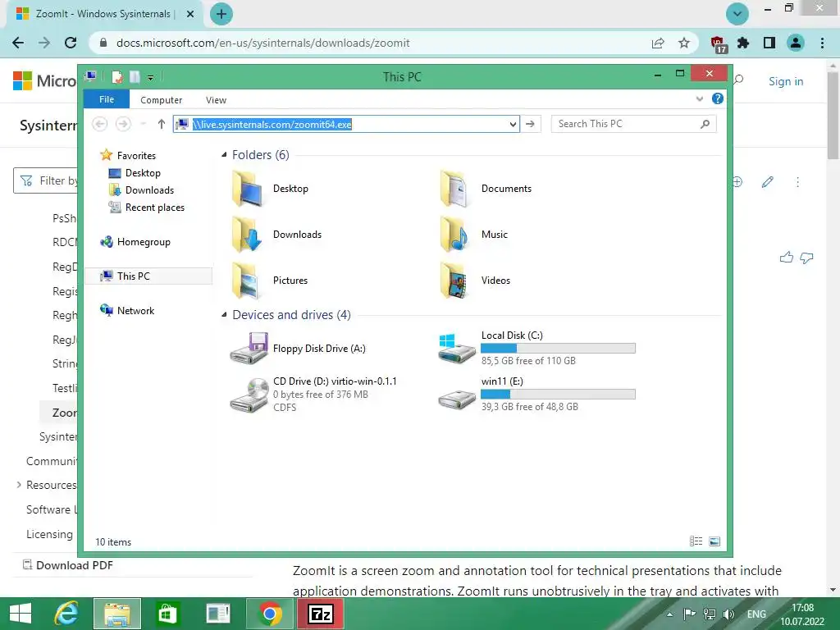
Task: Expand the ribbon with chevron
Action: click(x=699, y=98)
